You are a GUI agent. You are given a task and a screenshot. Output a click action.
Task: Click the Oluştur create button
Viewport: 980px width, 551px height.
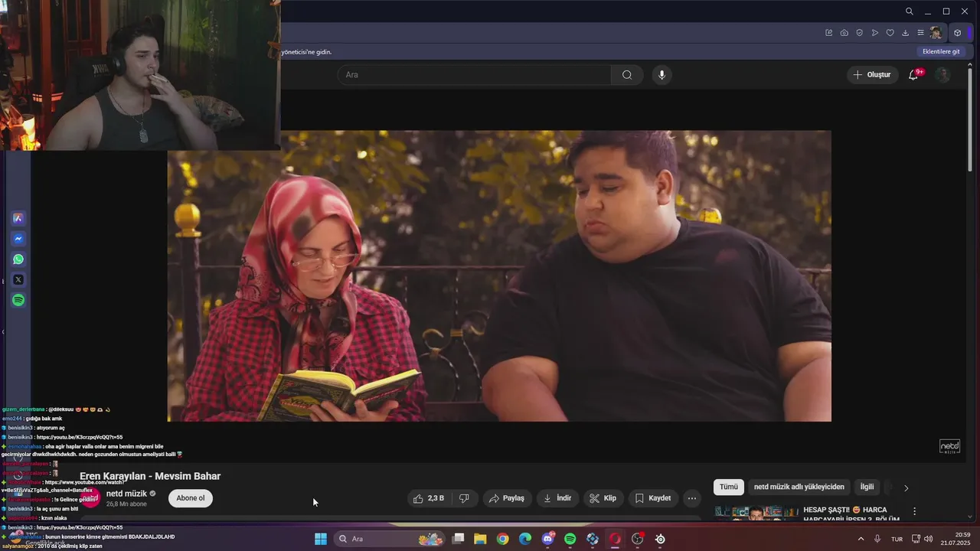873,75
